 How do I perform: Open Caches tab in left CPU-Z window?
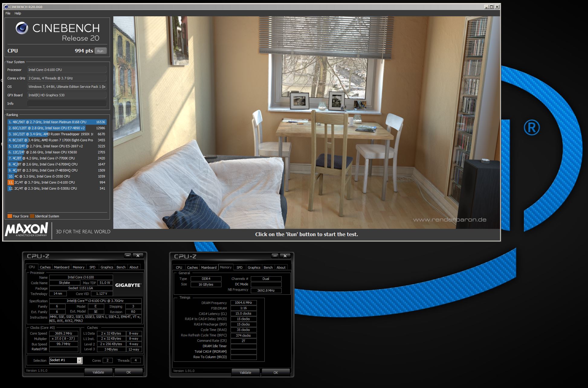click(x=45, y=267)
